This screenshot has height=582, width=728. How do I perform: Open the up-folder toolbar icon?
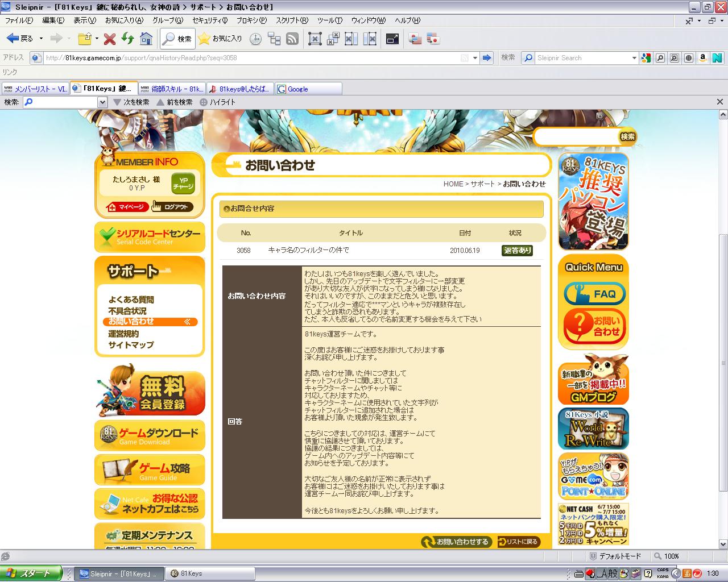84,39
